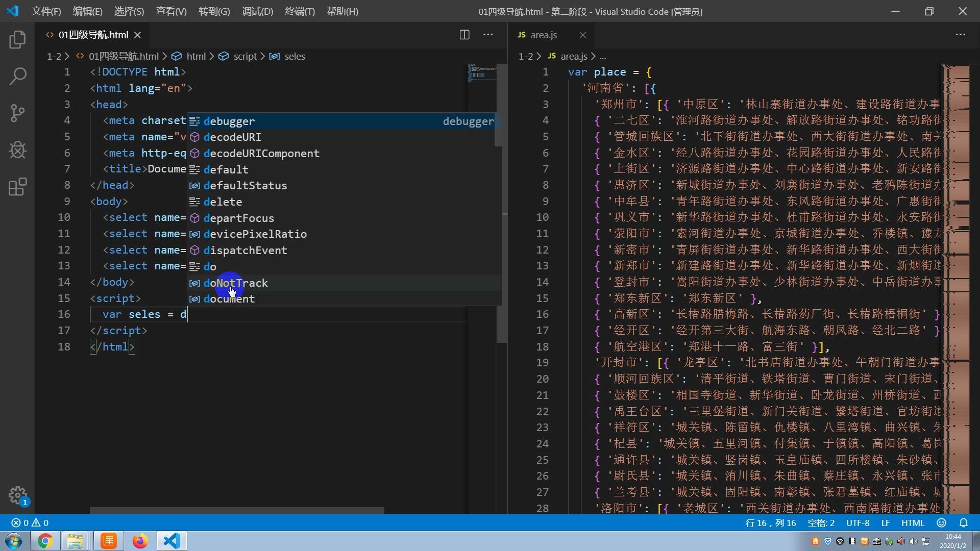This screenshot has width=980, height=551.
Task: Open notifications bell in status bar
Action: click(x=964, y=523)
